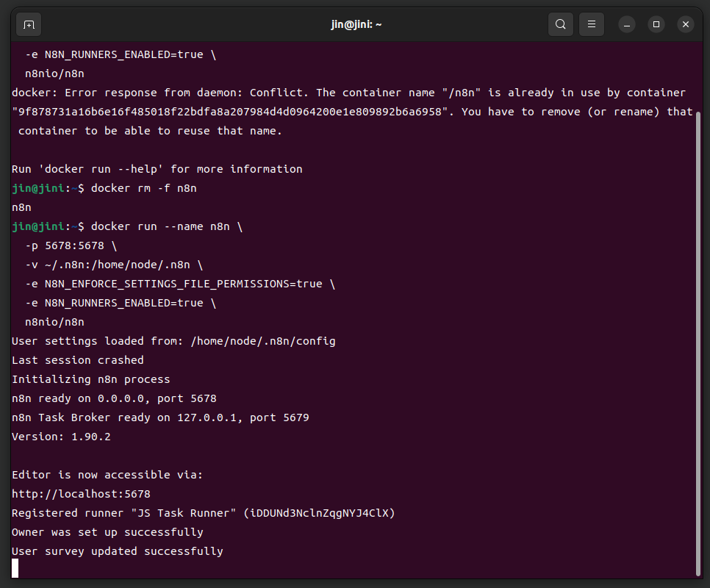This screenshot has width=710, height=588.
Task: Click the runner ID iDDUNd3NclnZqgNYJ4ClX
Action: point(319,513)
